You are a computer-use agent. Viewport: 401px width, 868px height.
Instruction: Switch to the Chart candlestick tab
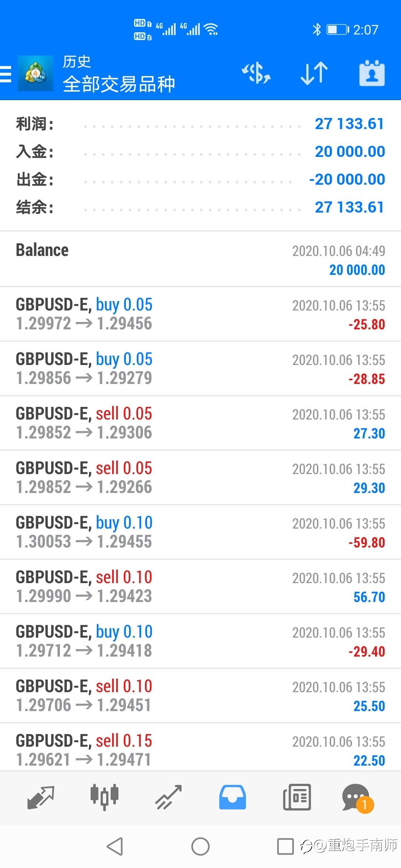click(x=104, y=798)
